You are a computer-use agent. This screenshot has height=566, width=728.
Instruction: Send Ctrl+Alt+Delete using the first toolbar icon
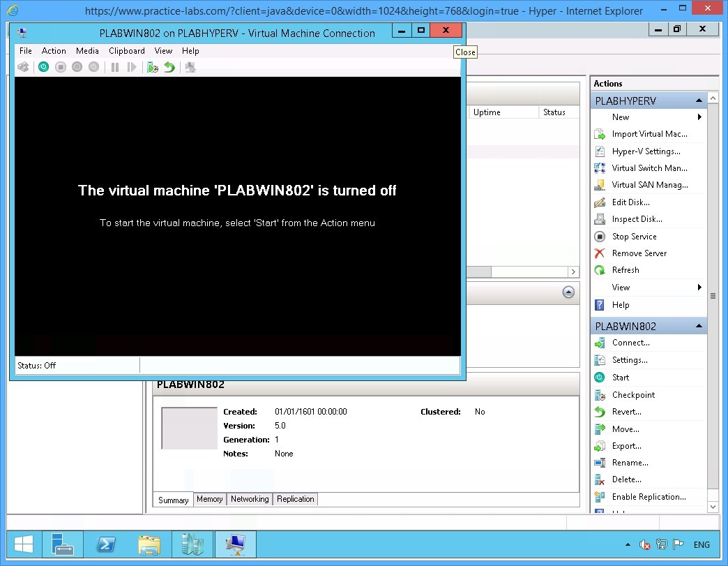[x=23, y=66]
